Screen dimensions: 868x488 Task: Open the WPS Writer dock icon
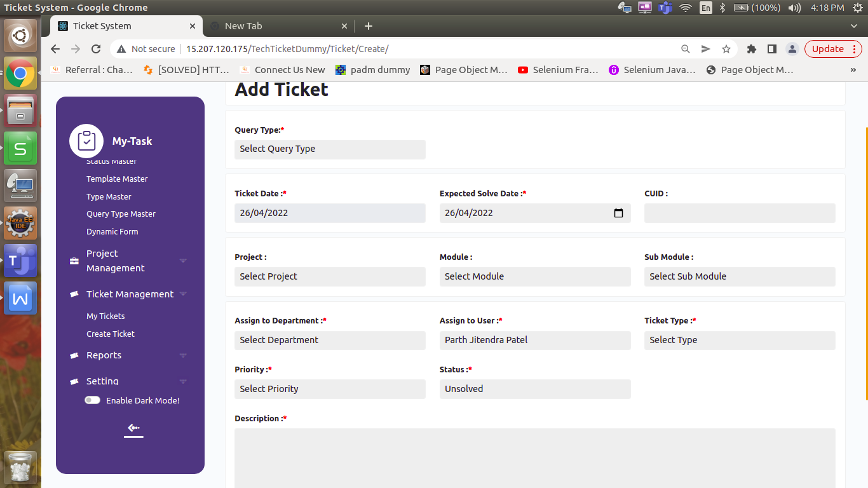click(20, 298)
